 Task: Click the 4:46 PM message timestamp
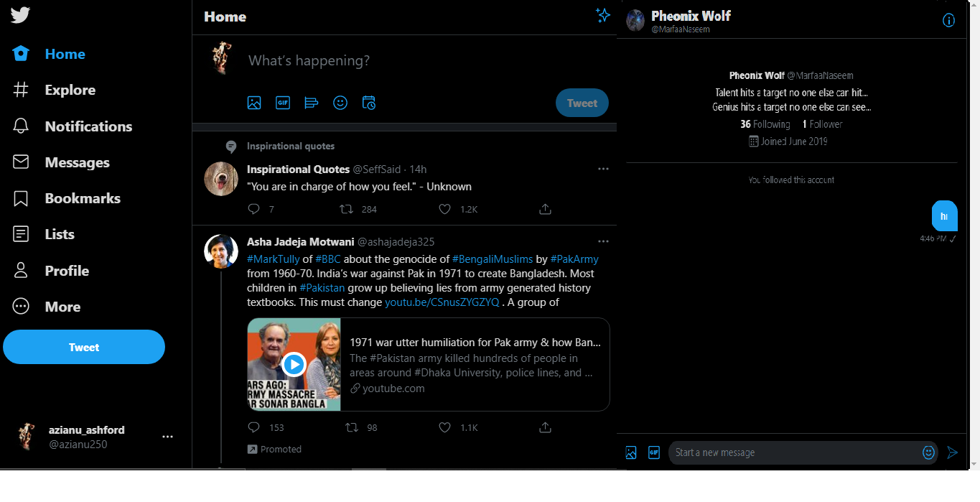tap(933, 238)
